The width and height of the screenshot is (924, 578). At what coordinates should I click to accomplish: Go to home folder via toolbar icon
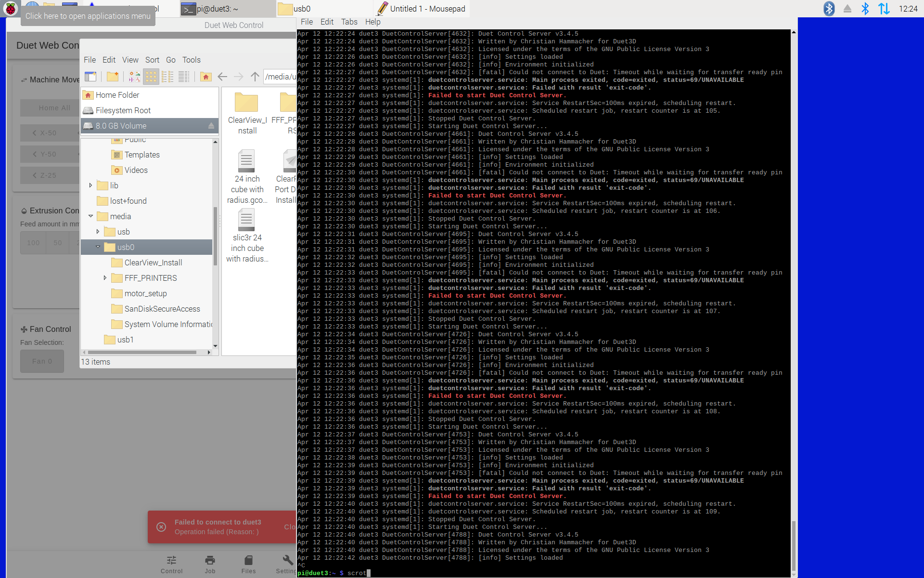(206, 77)
